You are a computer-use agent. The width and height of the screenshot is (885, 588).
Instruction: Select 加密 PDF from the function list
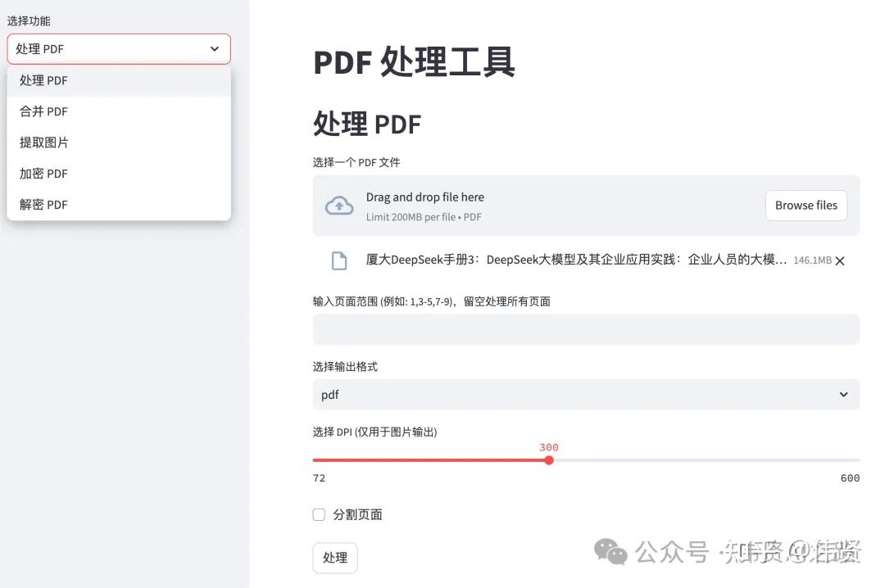(43, 173)
